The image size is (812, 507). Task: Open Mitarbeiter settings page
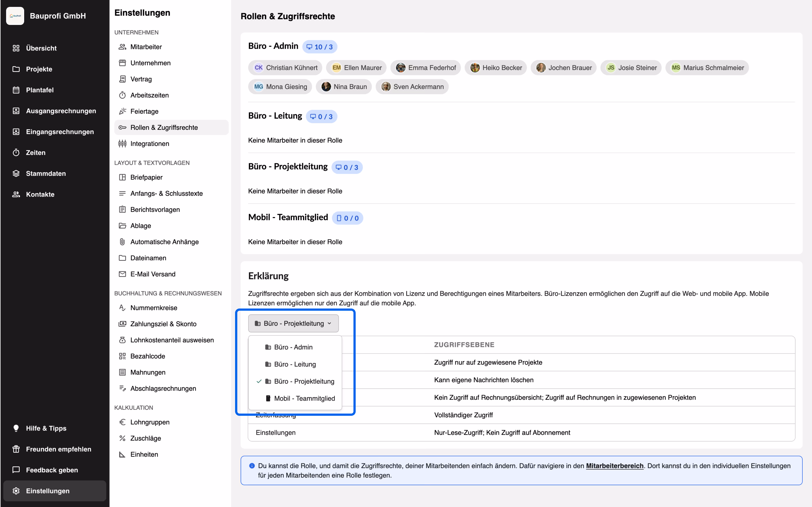(x=146, y=47)
